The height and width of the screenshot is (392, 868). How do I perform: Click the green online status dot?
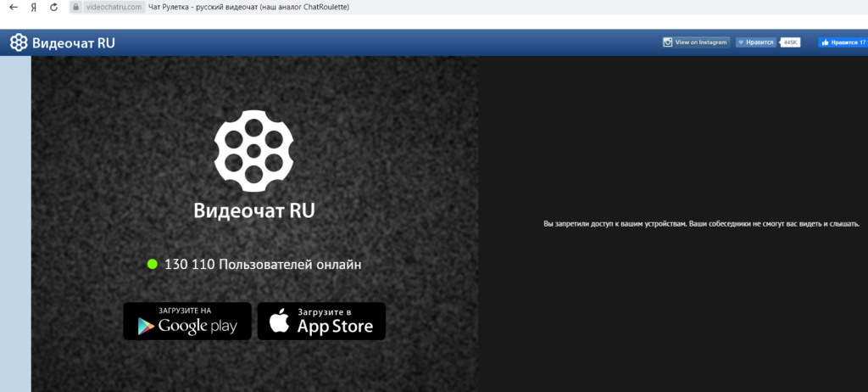point(153,265)
